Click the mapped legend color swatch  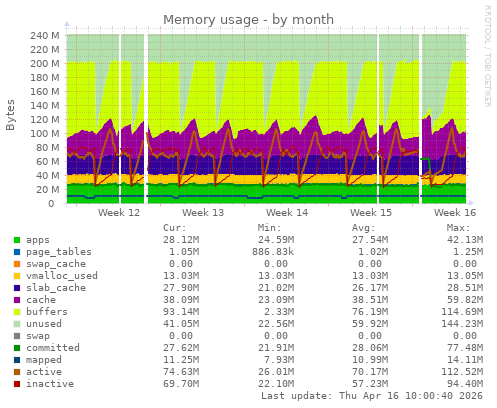click(x=17, y=360)
